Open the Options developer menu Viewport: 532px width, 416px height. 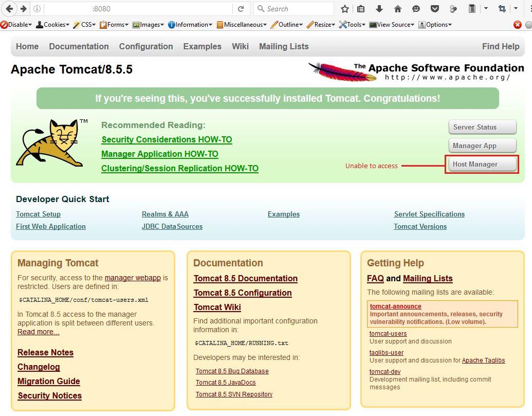(435, 25)
